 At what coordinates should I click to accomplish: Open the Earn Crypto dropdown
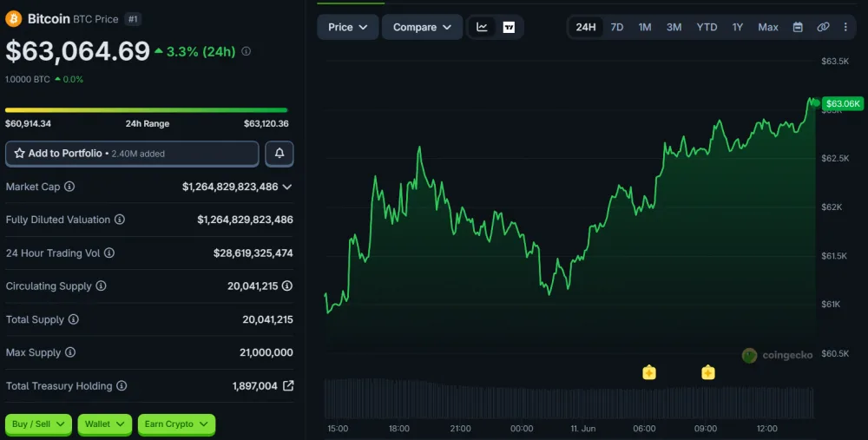tap(176, 424)
